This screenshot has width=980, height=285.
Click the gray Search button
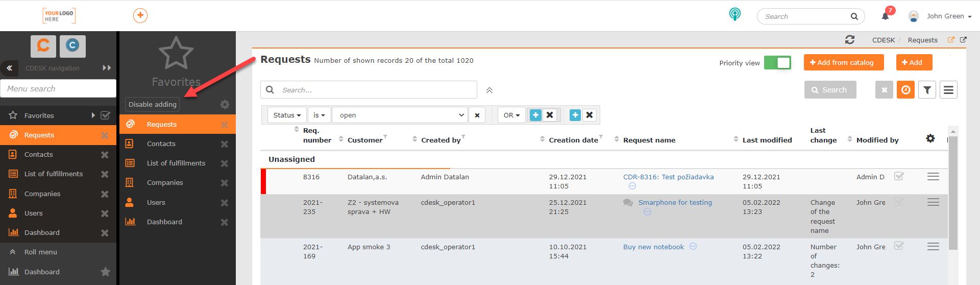click(x=830, y=90)
